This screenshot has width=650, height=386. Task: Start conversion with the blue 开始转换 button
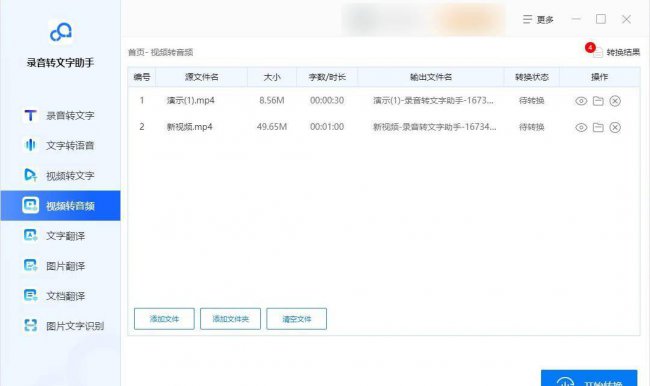589,378
